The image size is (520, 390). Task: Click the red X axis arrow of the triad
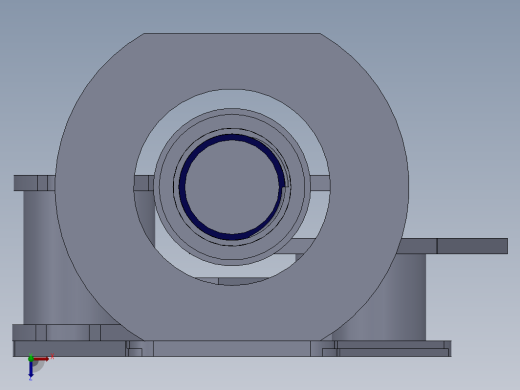point(41,359)
